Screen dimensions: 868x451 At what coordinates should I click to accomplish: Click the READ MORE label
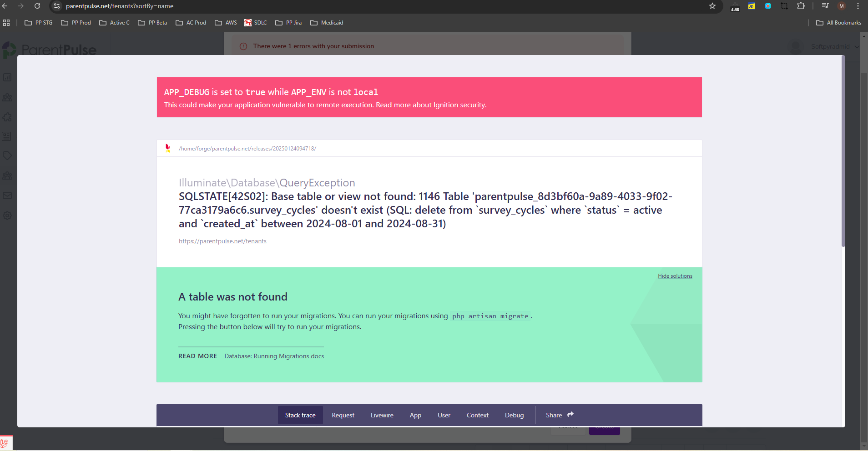[197, 356]
